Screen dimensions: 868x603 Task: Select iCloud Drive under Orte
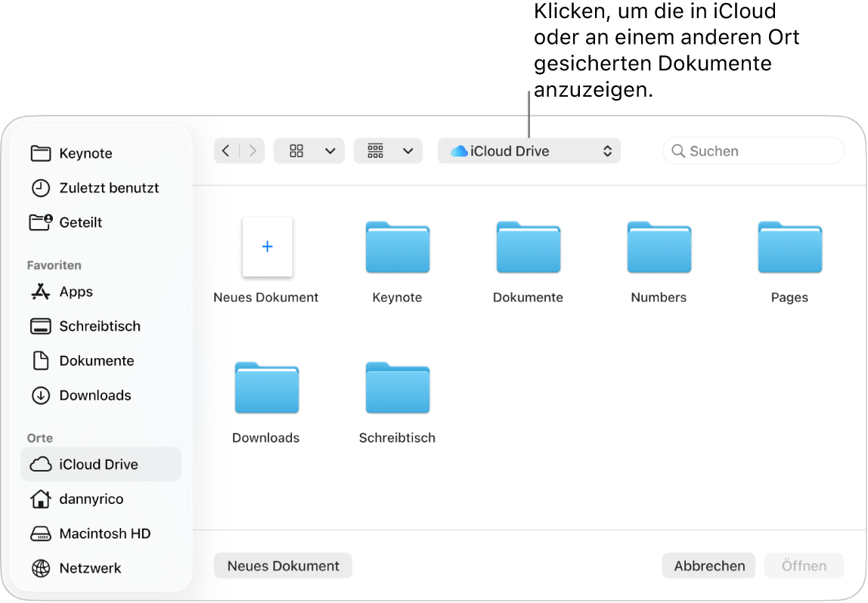101,464
